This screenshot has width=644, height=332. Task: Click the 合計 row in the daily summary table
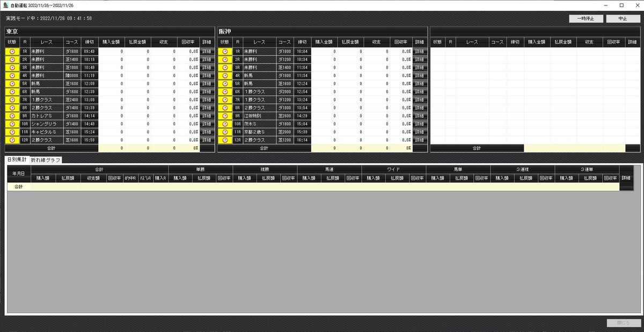click(x=313, y=186)
